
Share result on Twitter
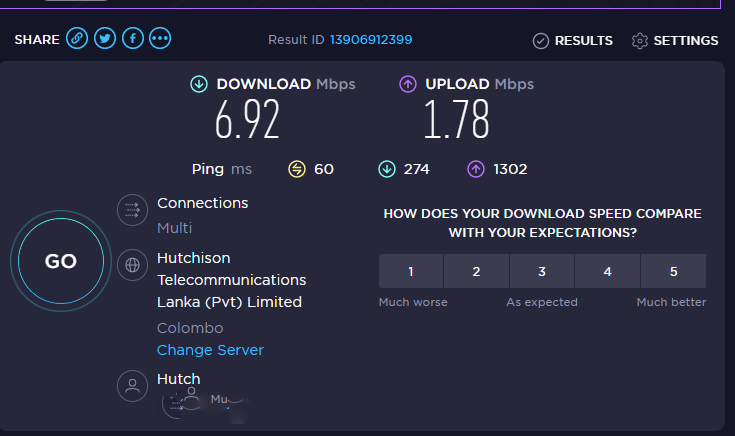click(x=105, y=38)
